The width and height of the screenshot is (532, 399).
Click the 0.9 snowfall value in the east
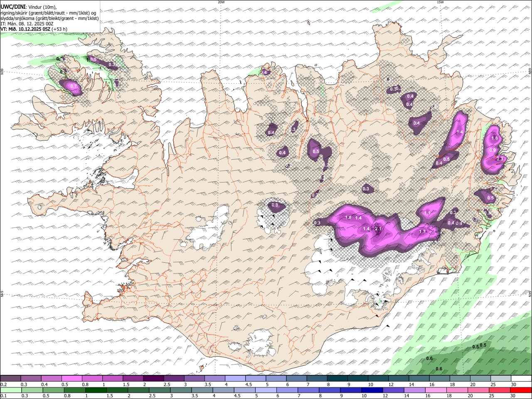pyautogui.click(x=493, y=150)
